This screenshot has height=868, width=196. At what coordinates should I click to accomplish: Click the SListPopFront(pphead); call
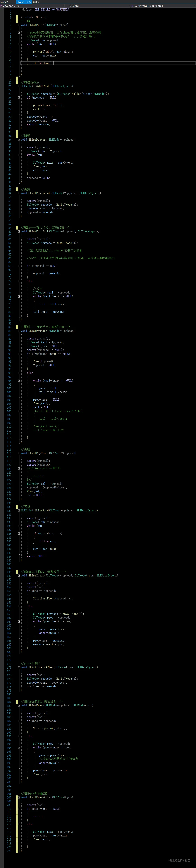click(50, 729)
